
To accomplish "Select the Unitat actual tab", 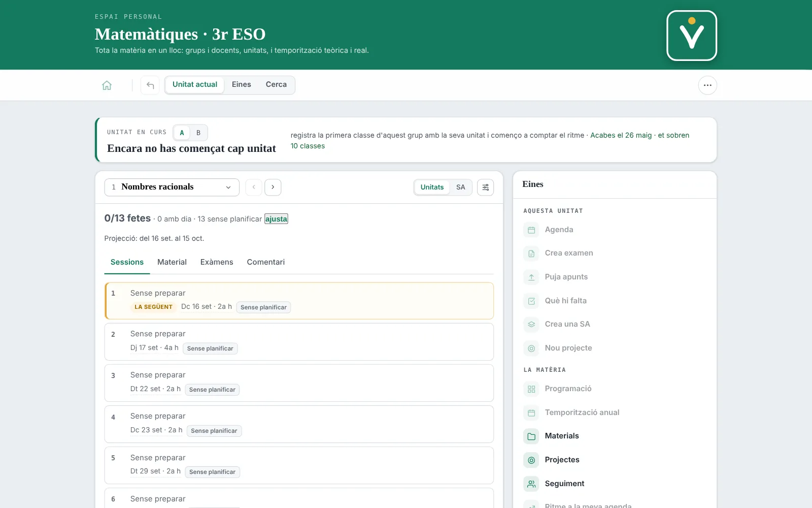I will (x=195, y=85).
